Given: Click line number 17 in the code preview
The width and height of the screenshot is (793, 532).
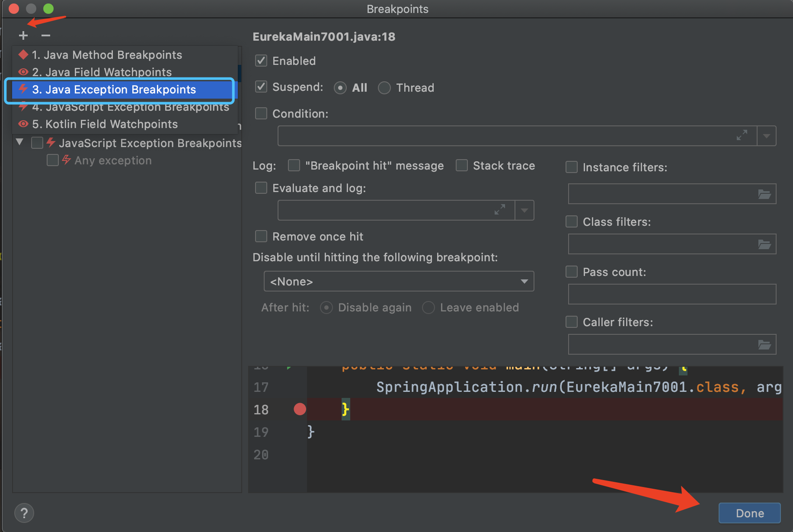Looking at the screenshot, I should [261, 387].
